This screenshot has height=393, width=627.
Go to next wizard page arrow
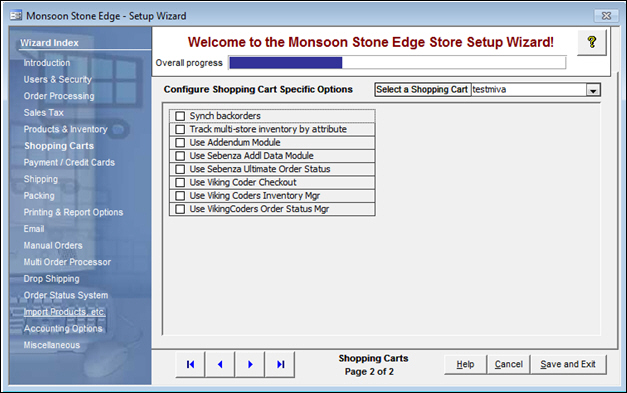(x=250, y=364)
